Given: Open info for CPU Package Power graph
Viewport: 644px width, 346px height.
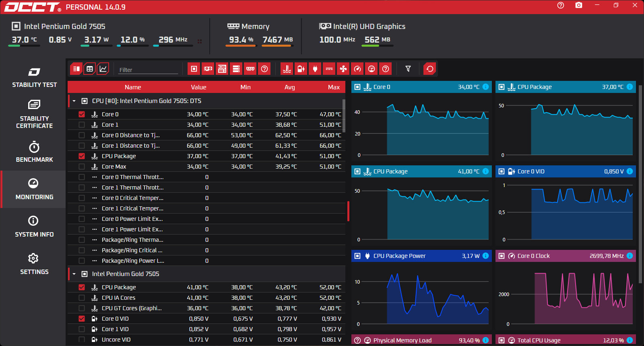Looking at the screenshot, I should click(486, 256).
